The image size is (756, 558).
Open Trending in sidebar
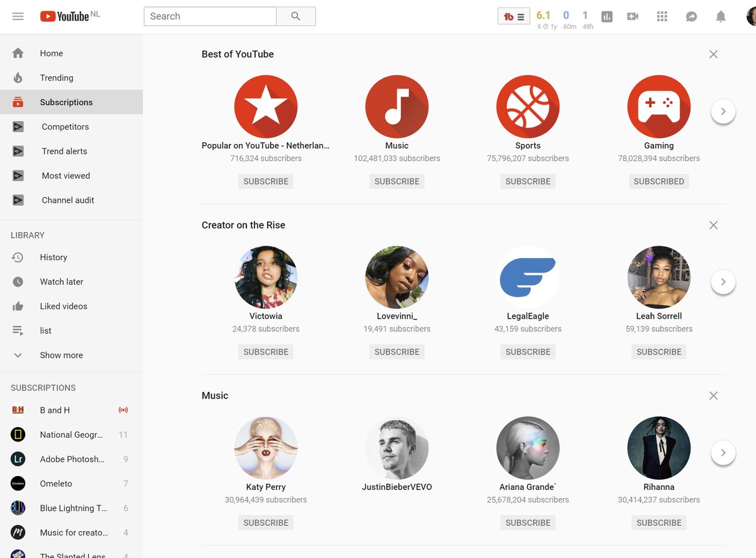(71, 78)
